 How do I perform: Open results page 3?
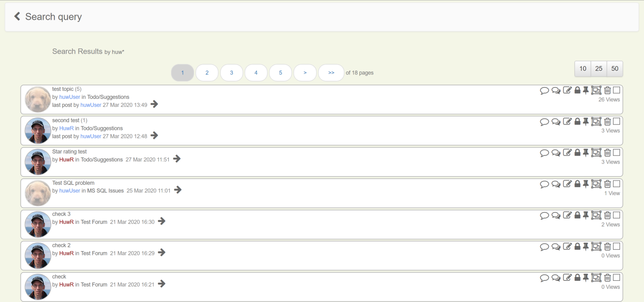point(232,73)
